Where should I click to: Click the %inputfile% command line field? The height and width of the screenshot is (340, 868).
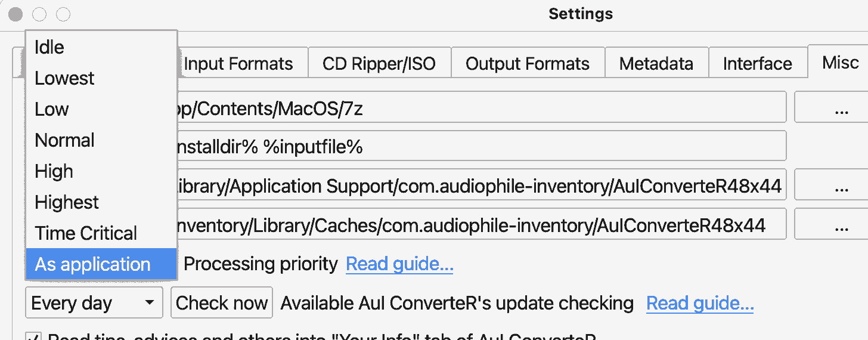[x=482, y=146]
